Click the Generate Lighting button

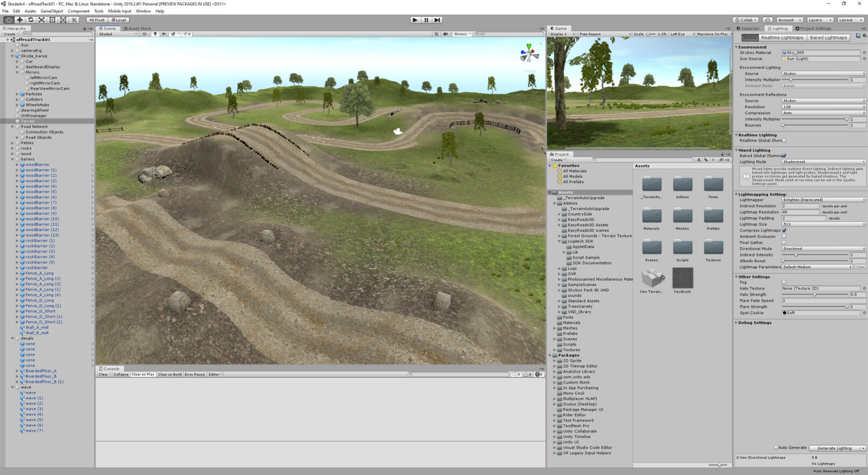(x=834, y=448)
